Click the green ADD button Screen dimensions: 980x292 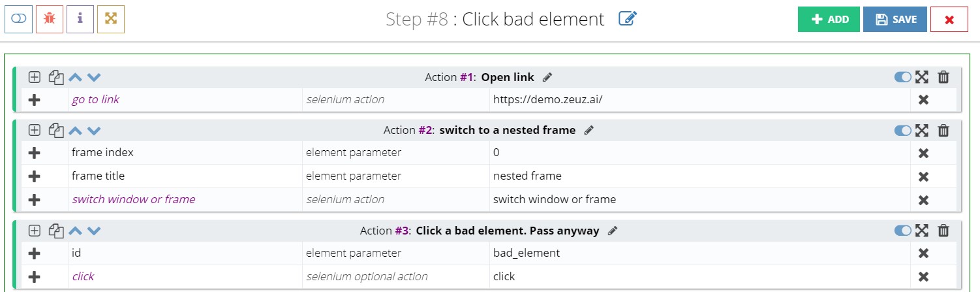829,20
